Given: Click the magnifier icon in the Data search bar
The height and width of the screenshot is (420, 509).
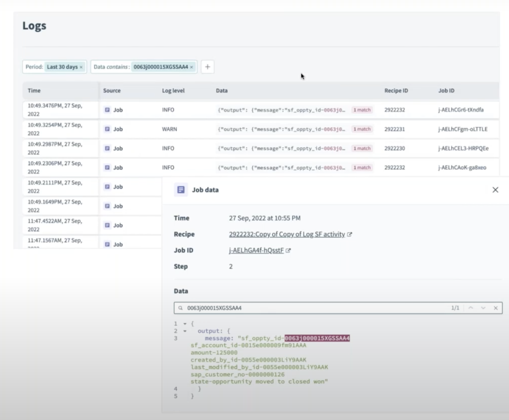Looking at the screenshot, I should (180, 308).
